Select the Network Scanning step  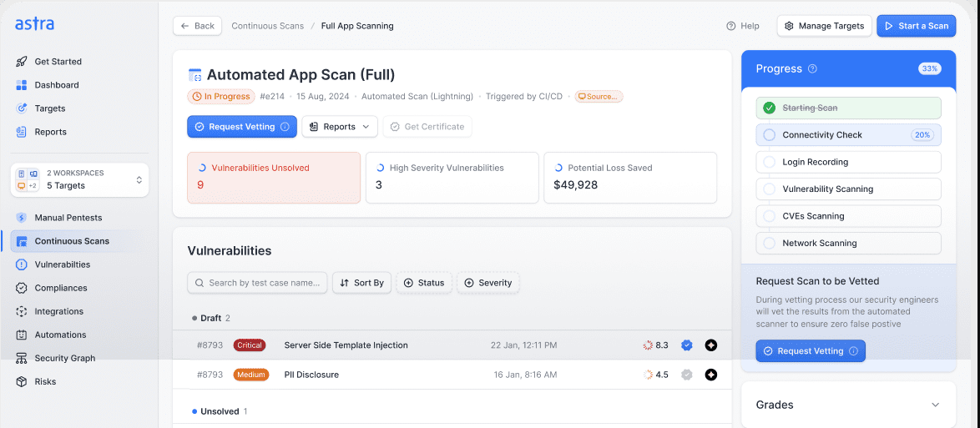pyautogui.click(x=848, y=243)
